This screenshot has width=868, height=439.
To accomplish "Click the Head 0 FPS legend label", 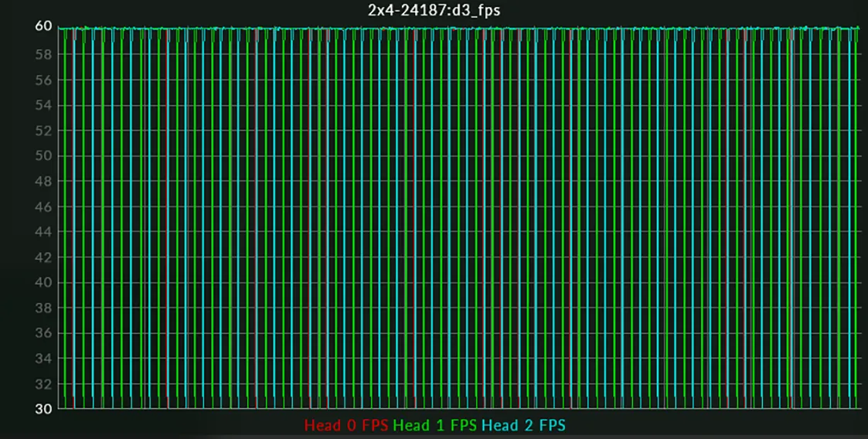I will pos(346,425).
